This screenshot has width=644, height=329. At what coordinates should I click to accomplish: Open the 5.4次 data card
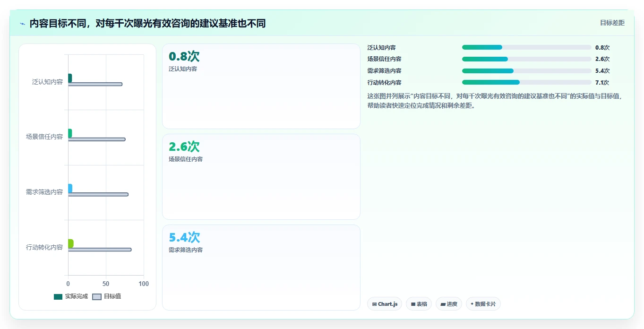pyautogui.click(x=261, y=268)
